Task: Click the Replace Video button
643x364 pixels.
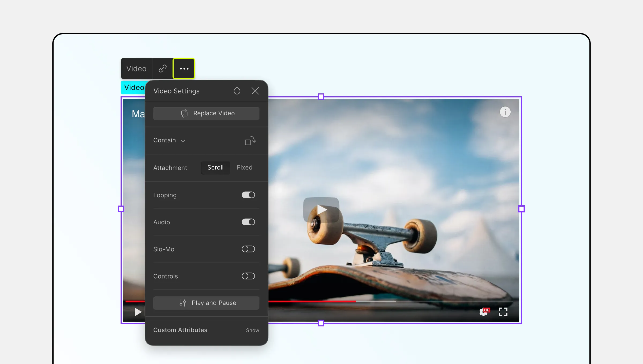Action: tap(207, 113)
